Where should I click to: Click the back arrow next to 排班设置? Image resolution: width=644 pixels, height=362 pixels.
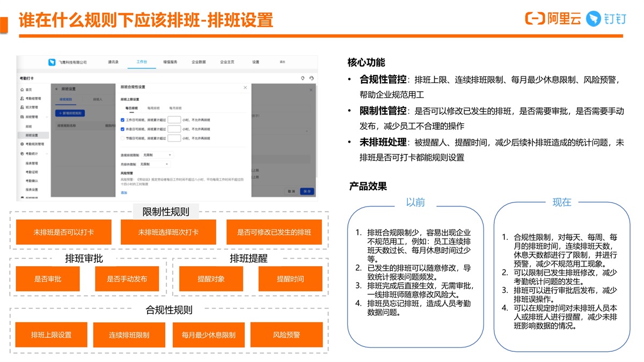57,89
